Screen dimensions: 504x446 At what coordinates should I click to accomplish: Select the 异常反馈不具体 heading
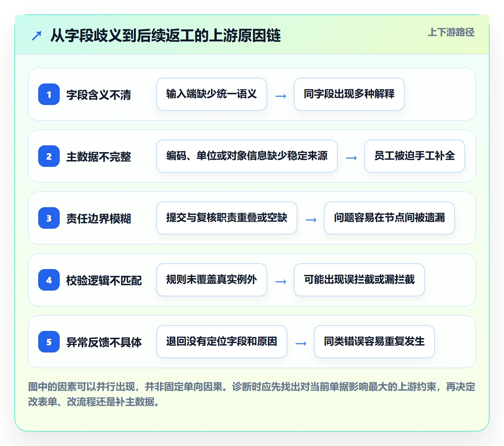pos(104,342)
